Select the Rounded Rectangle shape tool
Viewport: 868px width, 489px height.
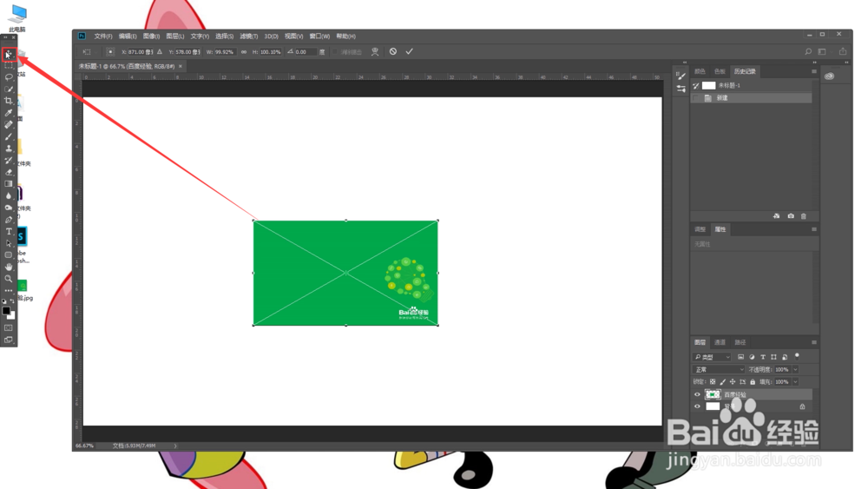(9, 255)
